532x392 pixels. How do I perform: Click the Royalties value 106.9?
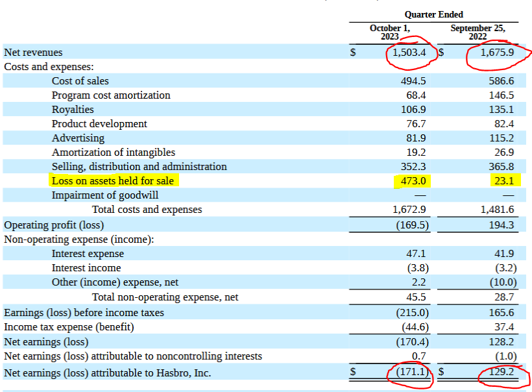[413, 110]
